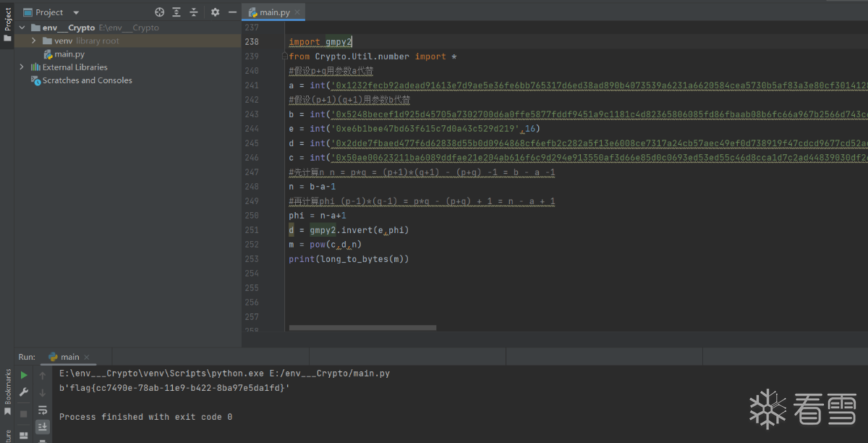The height and width of the screenshot is (443, 868).
Task: Click 'from Crypto.Util.number import *' line
Action: [x=373, y=56]
